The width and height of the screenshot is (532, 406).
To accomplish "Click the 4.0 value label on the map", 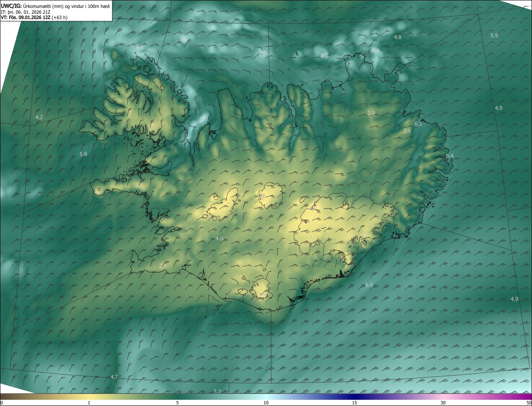I will click(219, 238).
